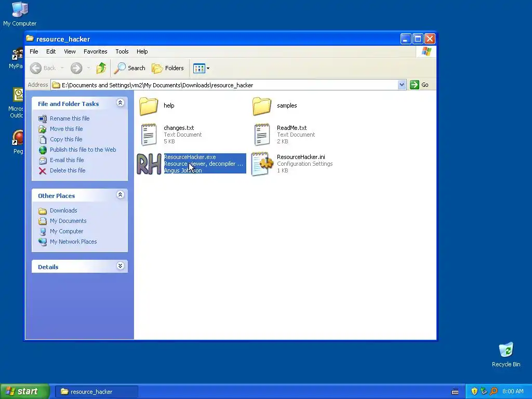Click Delete this file link

tap(68, 170)
